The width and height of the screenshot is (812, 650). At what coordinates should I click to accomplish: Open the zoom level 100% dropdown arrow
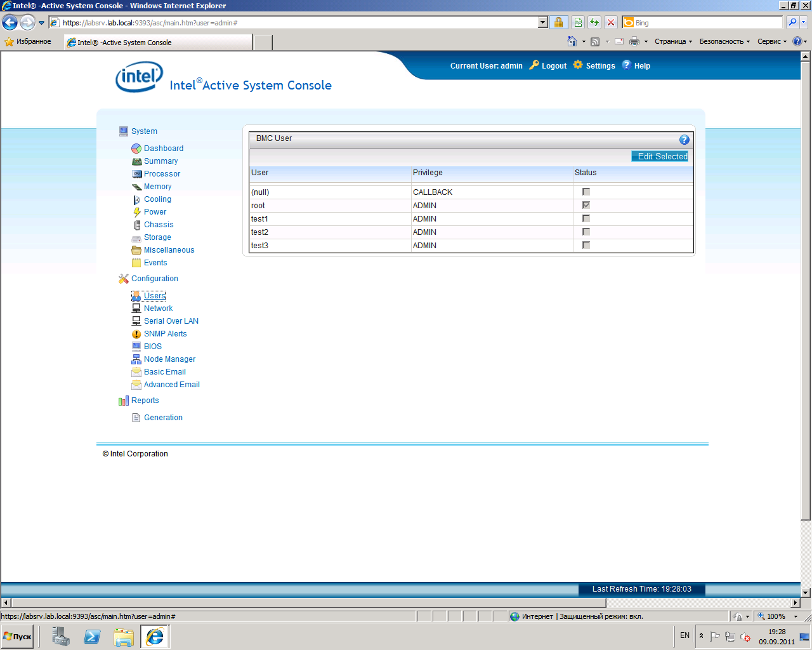point(796,616)
